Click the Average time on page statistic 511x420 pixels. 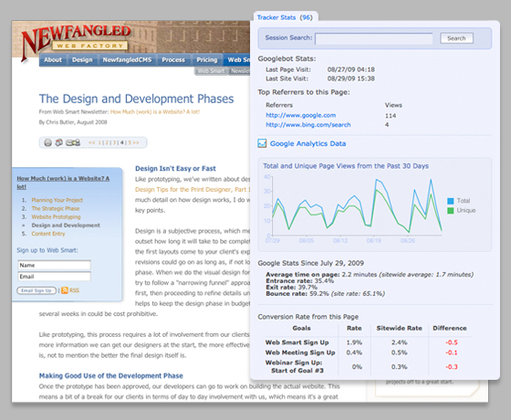[x=370, y=275]
